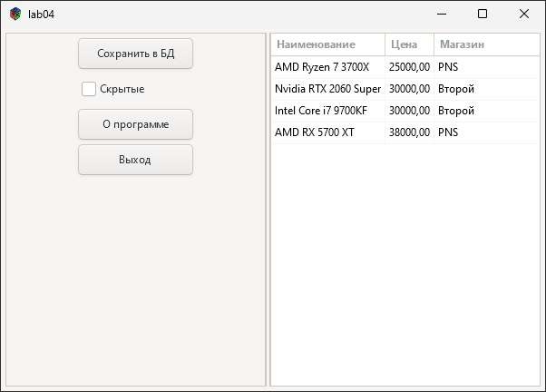The height and width of the screenshot is (392, 546).
Task: Click the lab04 app icon in title bar
Action: tap(15, 15)
